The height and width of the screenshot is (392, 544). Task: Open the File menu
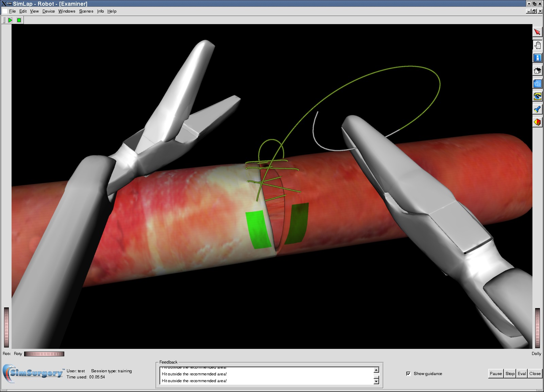[12, 11]
